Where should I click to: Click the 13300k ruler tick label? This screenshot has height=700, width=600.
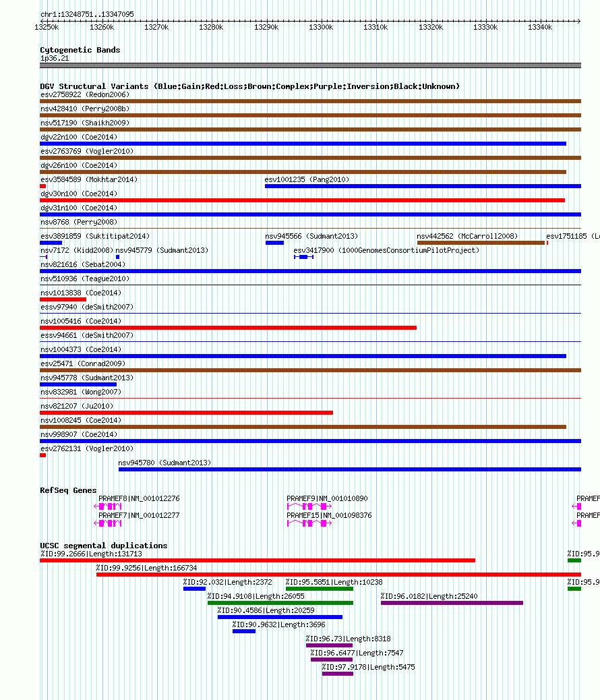[321, 27]
